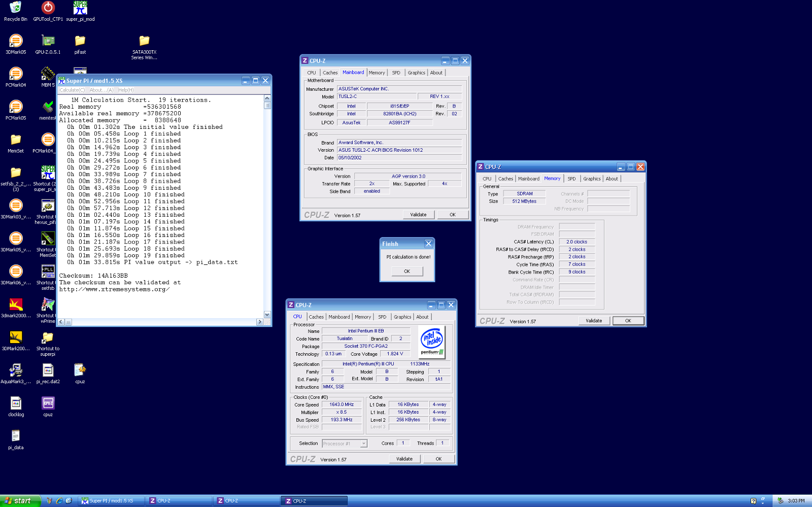Launch GPUTool_CTP1 from the desktop
This screenshot has width=812, height=507.
(48, 11)
